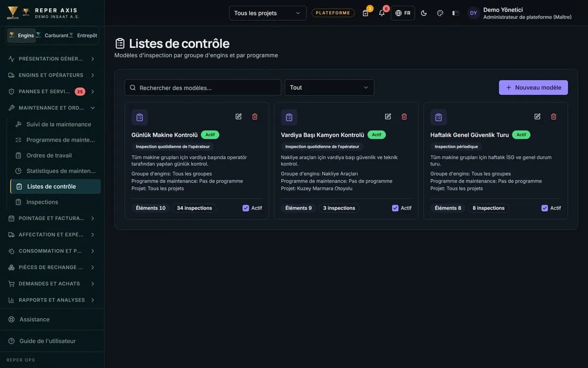Open the tasks clipboard icon with badge 2
Image resolution: width=588 pixels, height=368 pixels.
(x=366, y=13)
